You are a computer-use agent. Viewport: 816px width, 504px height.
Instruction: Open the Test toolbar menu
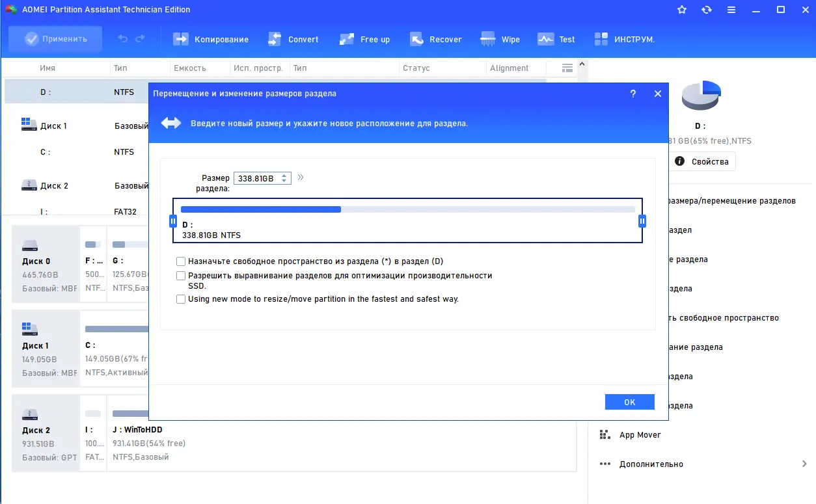pos(556,39)
